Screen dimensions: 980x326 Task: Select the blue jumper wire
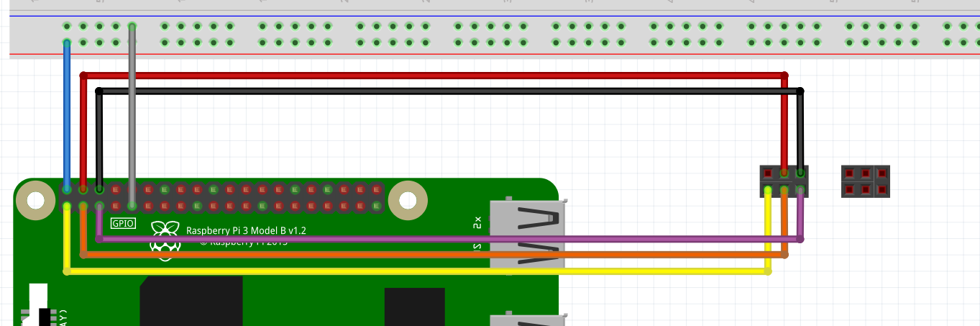pyautogui.click(x=67, y=115)
